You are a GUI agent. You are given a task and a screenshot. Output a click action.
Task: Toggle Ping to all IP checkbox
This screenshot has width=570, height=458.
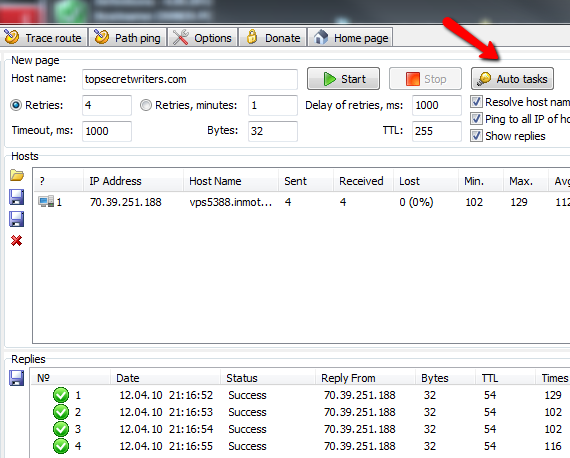pyautogui.click(x=476, y=118)
